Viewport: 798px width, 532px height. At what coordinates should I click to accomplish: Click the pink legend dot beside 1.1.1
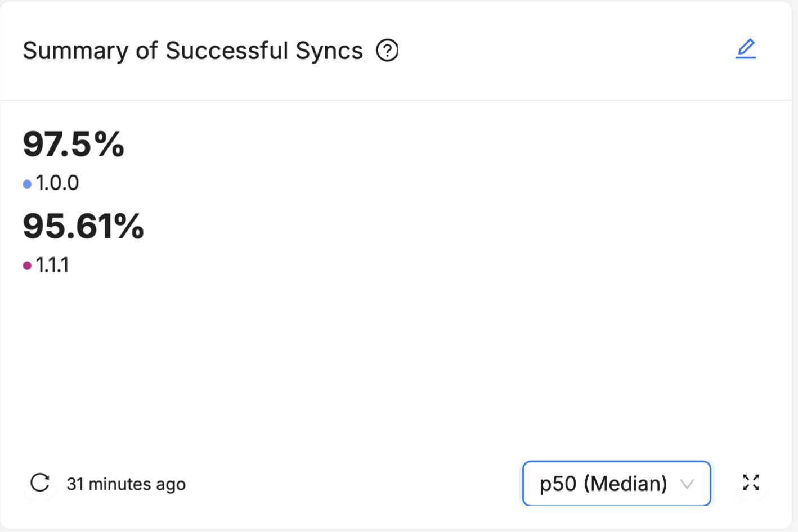tap(26, 265)
